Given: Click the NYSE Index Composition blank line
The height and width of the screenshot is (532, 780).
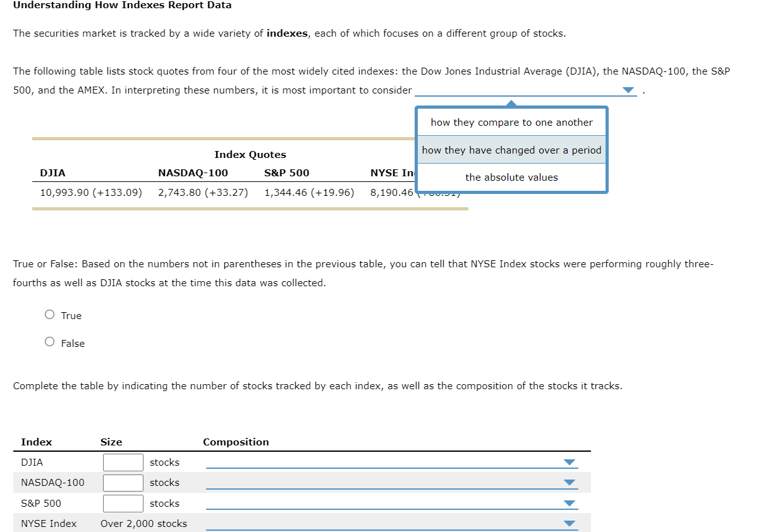Looking at the screenshot, I should tap(379, 526).
